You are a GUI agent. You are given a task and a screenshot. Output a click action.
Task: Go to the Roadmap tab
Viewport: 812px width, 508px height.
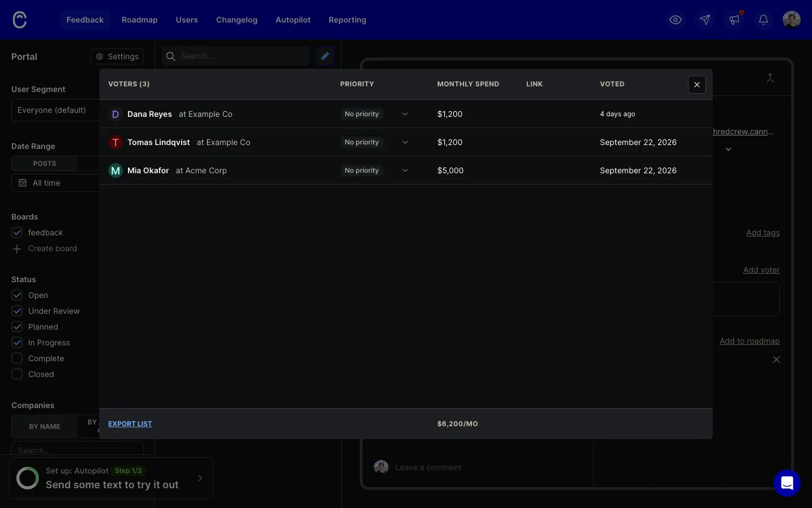(x=140, y=20)
